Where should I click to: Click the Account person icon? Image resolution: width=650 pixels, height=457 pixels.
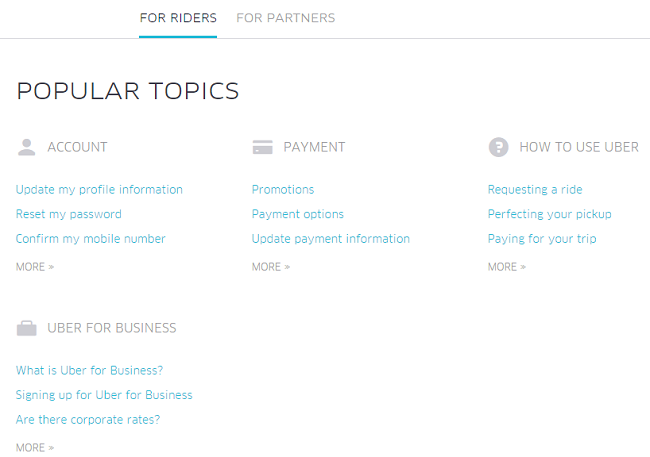pos(27,147)
